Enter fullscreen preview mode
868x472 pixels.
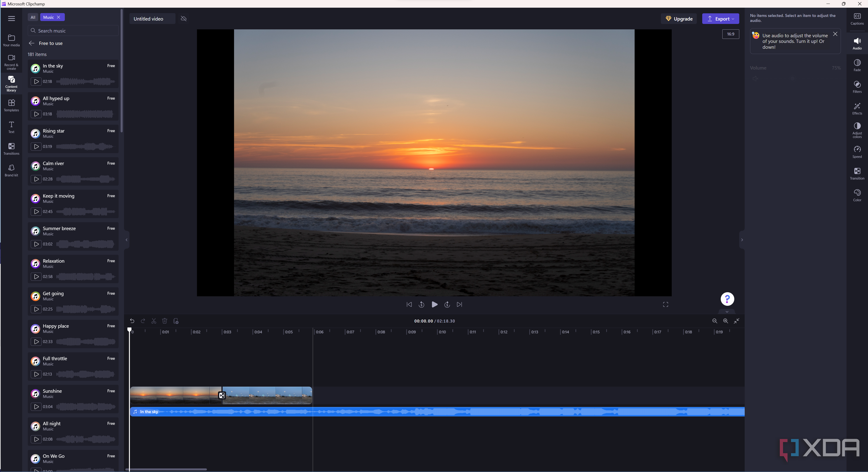(x=665, y=305)
